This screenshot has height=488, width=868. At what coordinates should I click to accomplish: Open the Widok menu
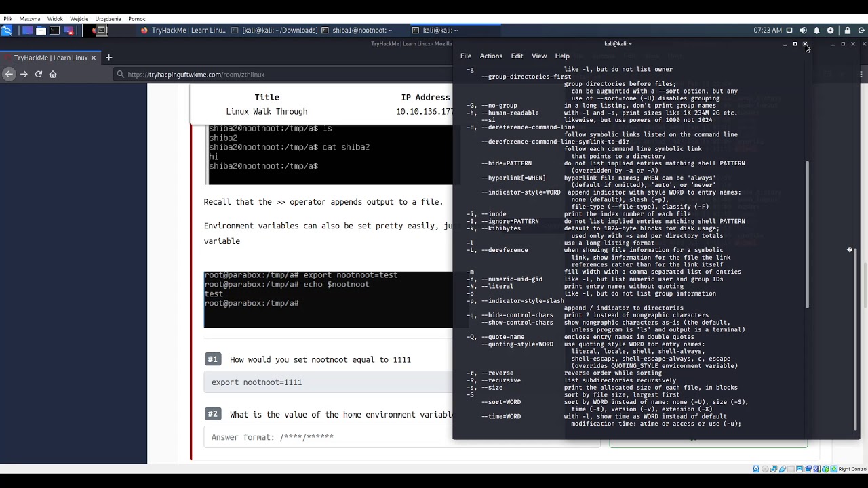(x=55, y=19)
